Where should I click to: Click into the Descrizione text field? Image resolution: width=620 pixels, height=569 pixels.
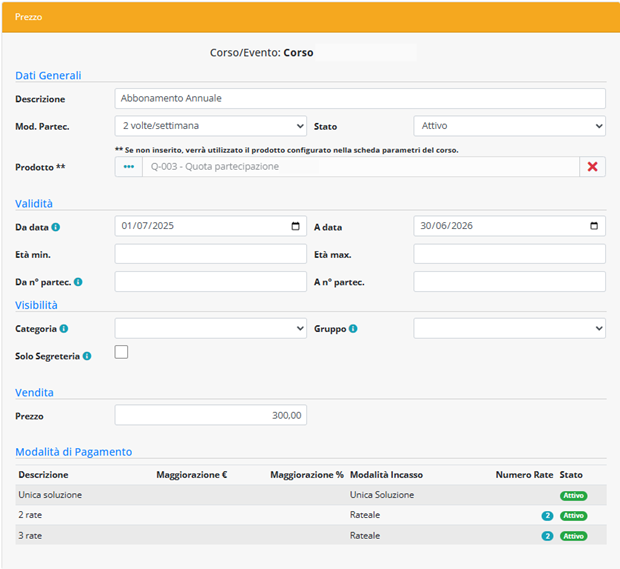coord(360,99)
